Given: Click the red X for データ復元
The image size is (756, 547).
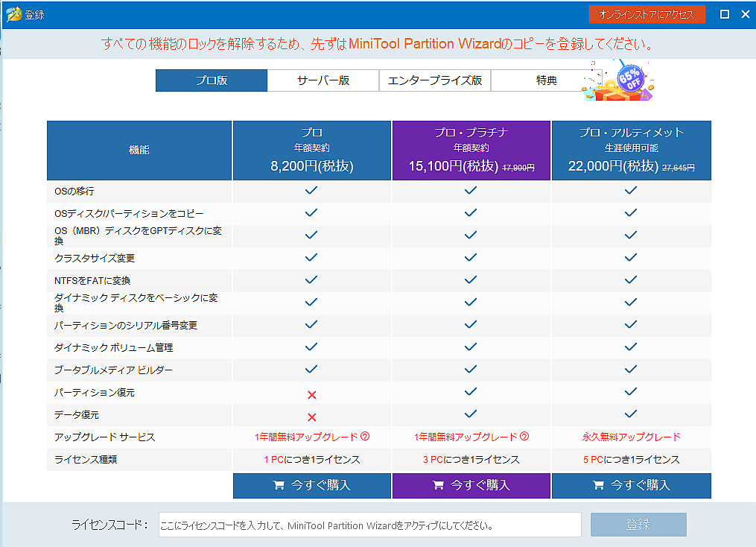Looking at the screenshot, I should (311, 417).
